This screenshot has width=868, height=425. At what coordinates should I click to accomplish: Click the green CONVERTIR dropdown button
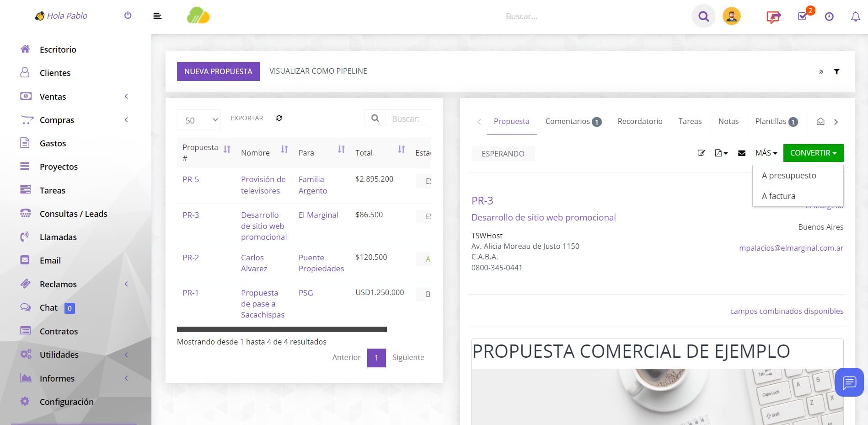[813, 153]
